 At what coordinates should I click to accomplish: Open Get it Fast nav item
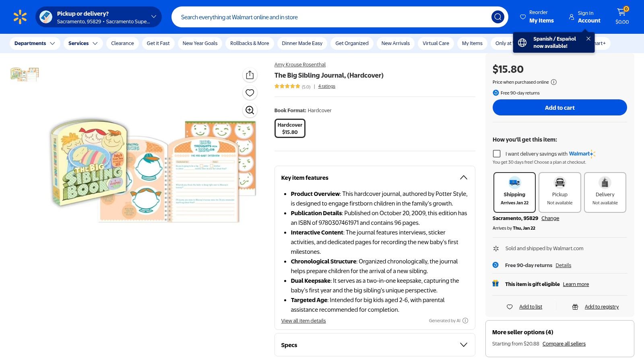[158, 43]
